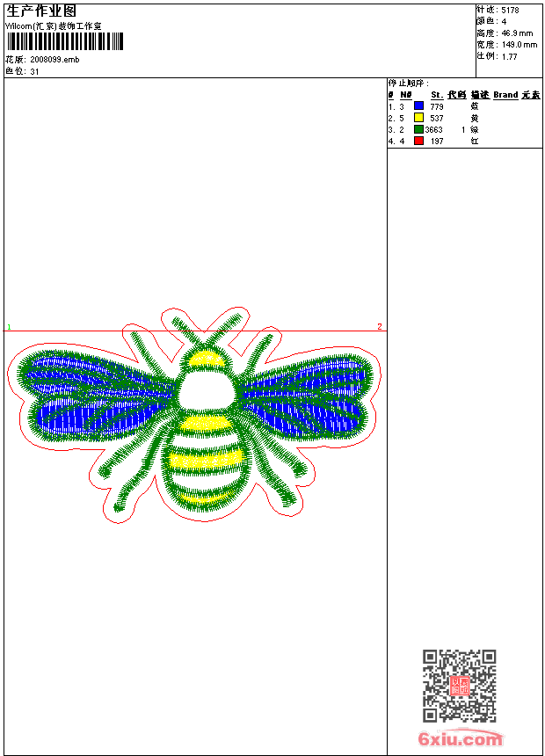545x756 pixels.
Task: Click the bee embroidery design preview
Action: [194, 415]
